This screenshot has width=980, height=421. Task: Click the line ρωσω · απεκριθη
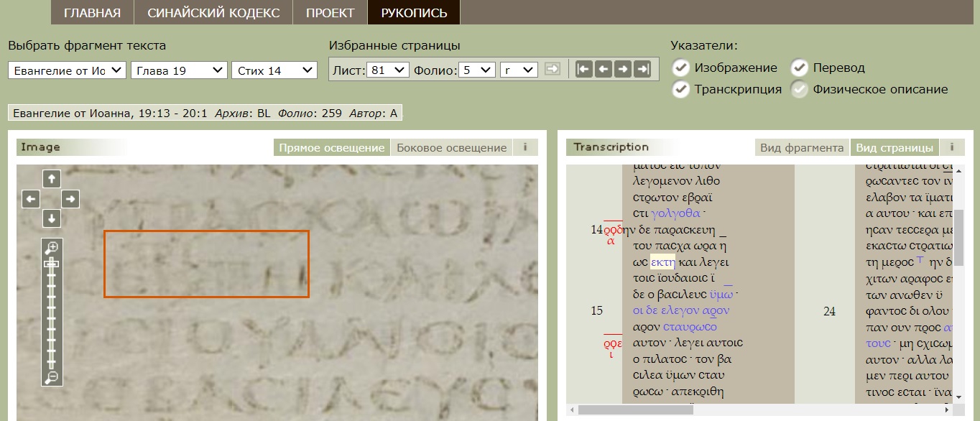678,392
